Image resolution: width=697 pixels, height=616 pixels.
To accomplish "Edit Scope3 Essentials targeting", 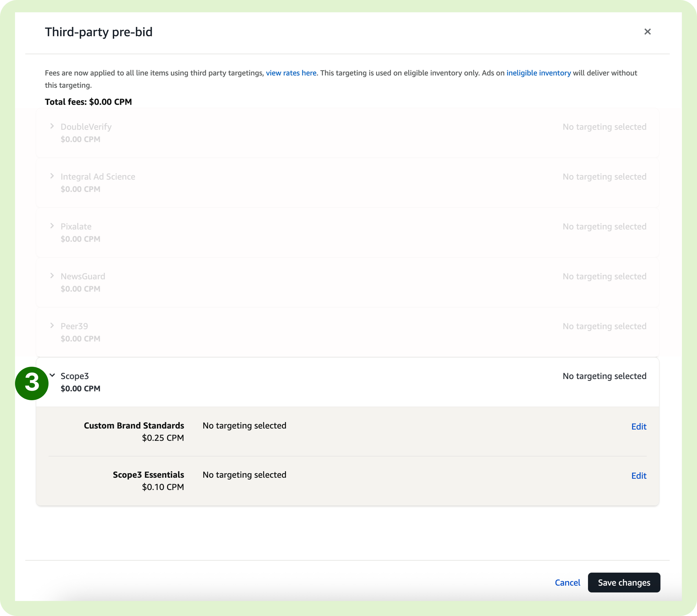I will (639, 476).
